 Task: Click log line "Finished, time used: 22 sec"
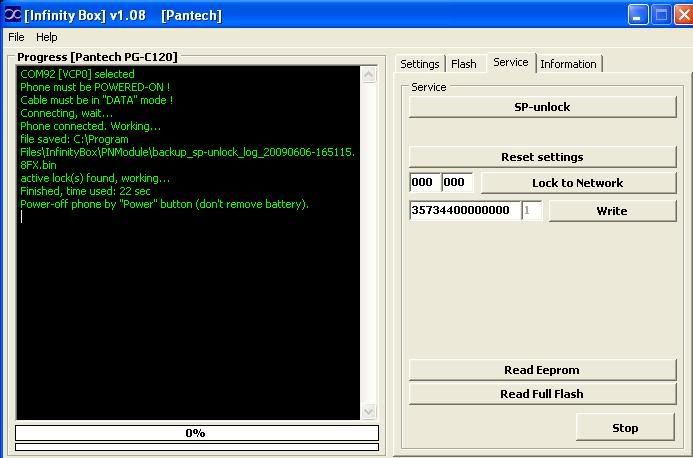point(85,191)
